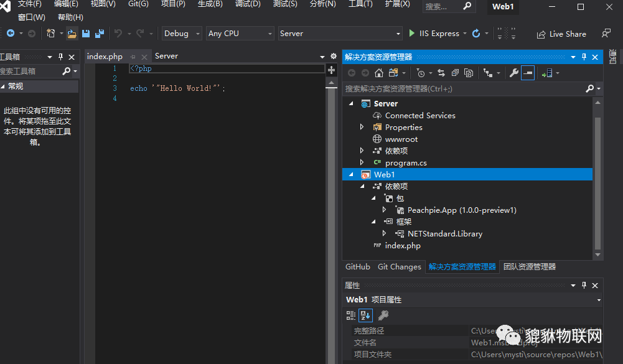
Task: Expand the NETStandard.Library node
Action: (384, 233)
